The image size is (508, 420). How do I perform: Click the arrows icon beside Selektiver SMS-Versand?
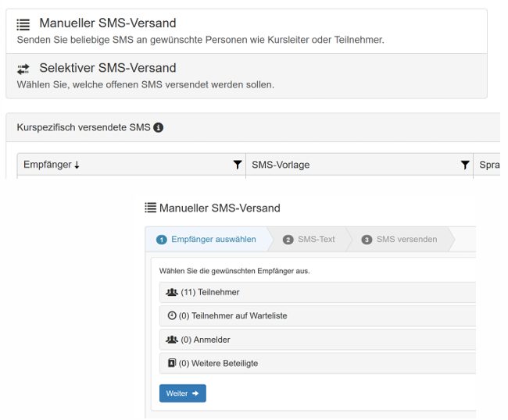click(x=23, y=69)
